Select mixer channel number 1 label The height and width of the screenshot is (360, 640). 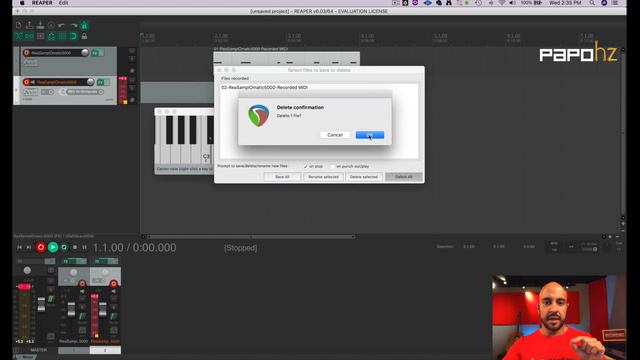click(74, 350)
